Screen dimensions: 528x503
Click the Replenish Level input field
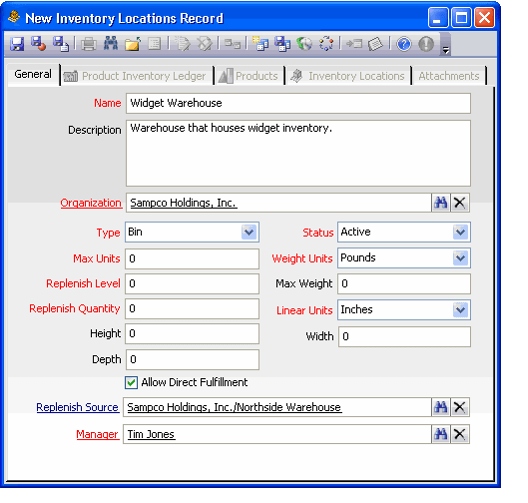pos(192,283)
